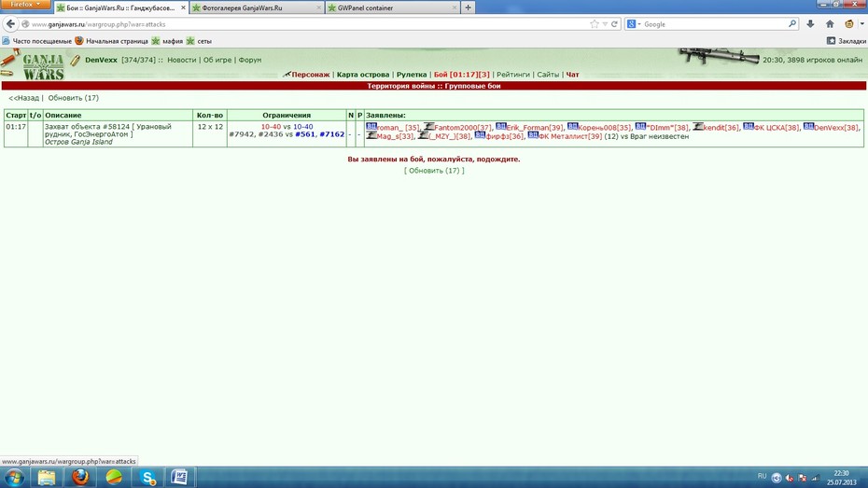Open DenVexx[38] in the Заявлены list

point(836,128)
